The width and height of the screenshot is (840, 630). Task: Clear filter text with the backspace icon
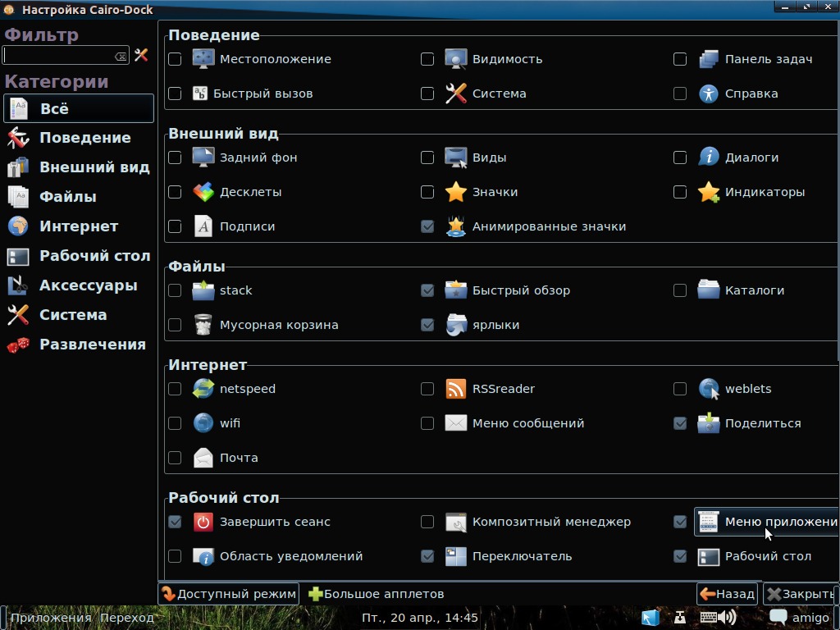pyautogui.click(x=121, y=57)
